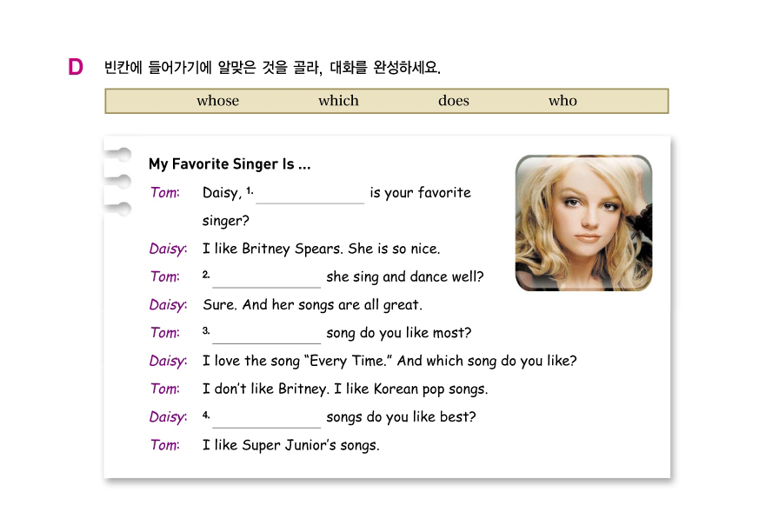Screen dimensions: 759x532
Task: Click blank 1 before 'is your favorite'
Action: coord(310,195)
